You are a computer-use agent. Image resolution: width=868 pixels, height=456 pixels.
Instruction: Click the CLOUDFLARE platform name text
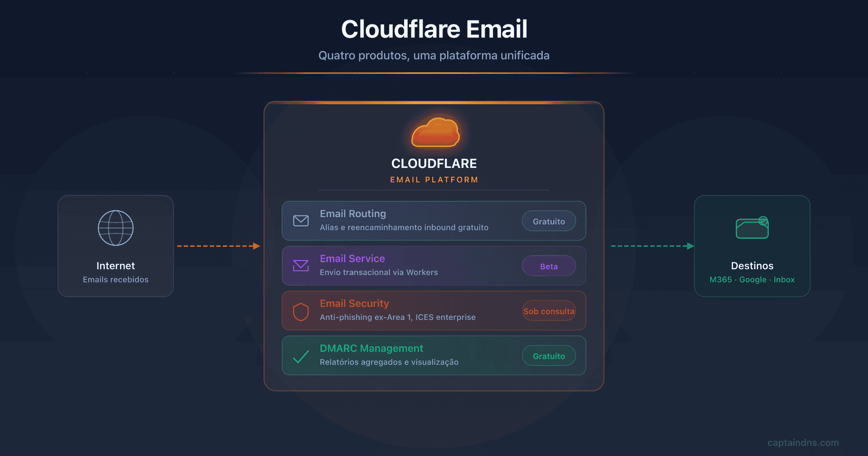coord(434,163)
